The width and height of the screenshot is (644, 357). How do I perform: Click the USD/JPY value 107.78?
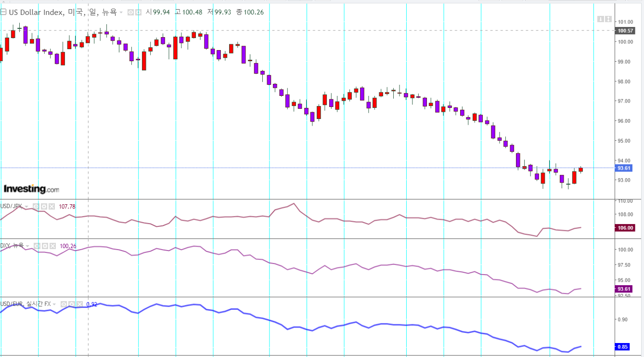[67, 207]
